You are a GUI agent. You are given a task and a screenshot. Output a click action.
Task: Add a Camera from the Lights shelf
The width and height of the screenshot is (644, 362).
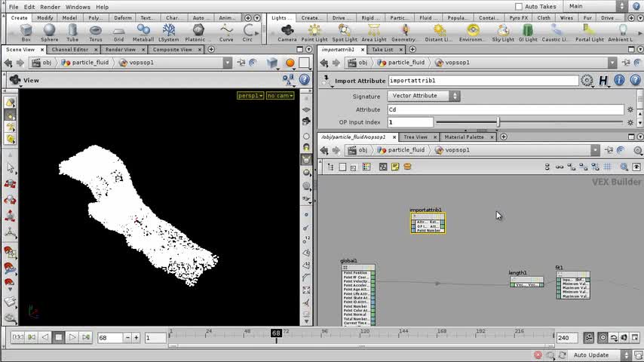pyautogui.click(x=287, y=32)
